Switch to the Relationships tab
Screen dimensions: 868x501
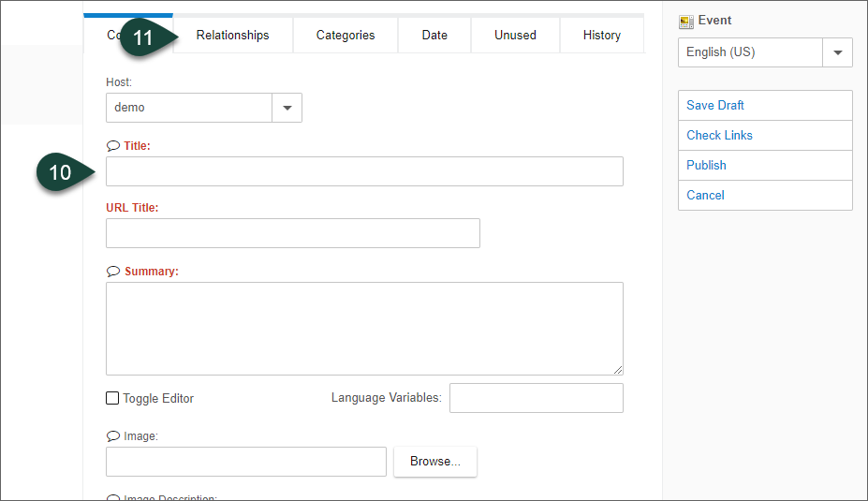click(x=232, y=36)
